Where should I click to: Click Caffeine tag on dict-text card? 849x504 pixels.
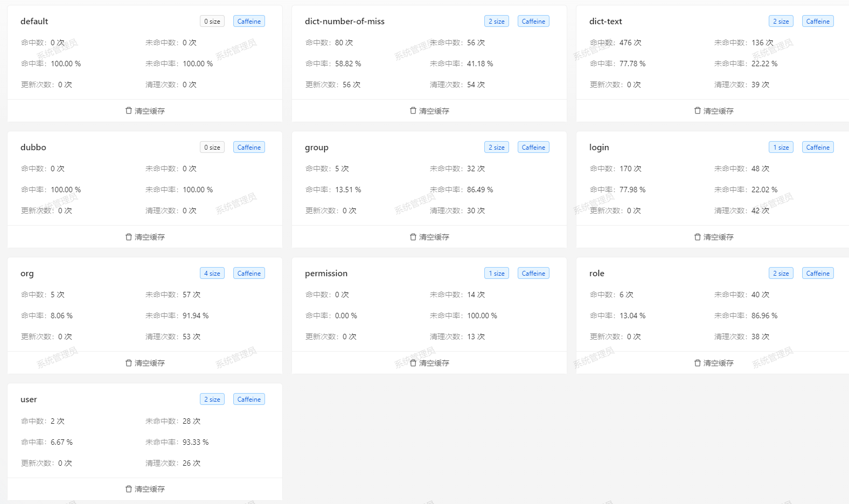818,22
